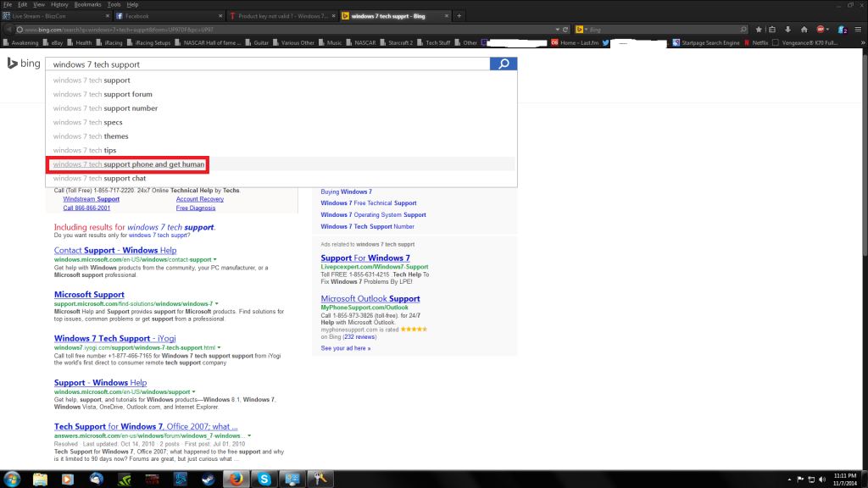Expand arrow next to windows.microsoft.com contact-support URL

[214, 259]
